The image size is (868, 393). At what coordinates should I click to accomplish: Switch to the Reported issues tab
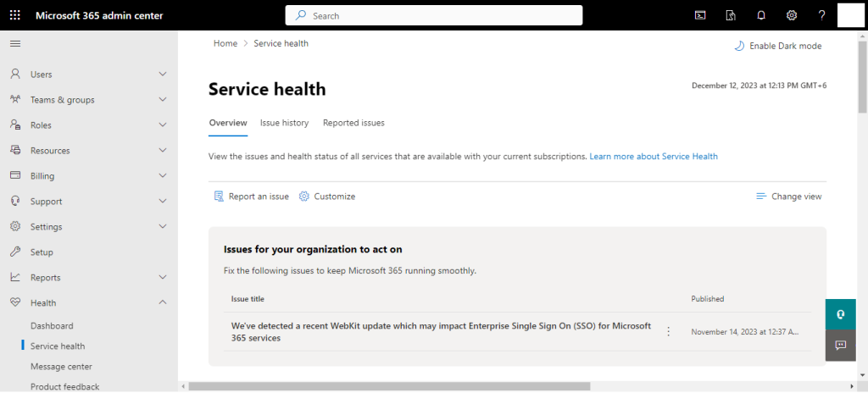(353, 123)
